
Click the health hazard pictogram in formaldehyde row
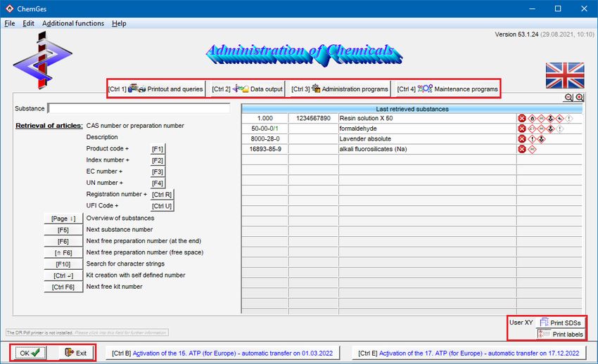pos(550,129)
